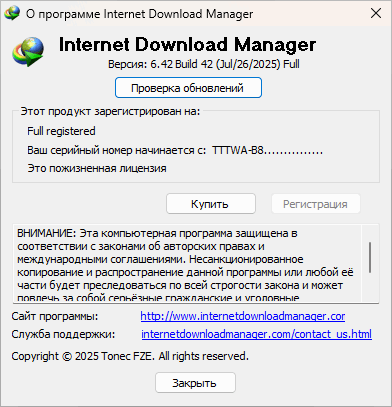The image size is (392, 407).
Task: Click the Copyright 2025 Tonec FZE text
Action: pos(130,356)
